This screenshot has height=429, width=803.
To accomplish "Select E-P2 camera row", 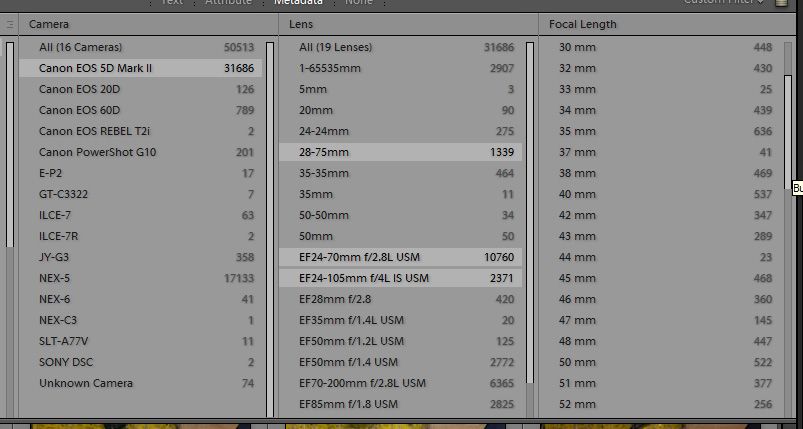I will pyautogui.click(x=140, y=173).
